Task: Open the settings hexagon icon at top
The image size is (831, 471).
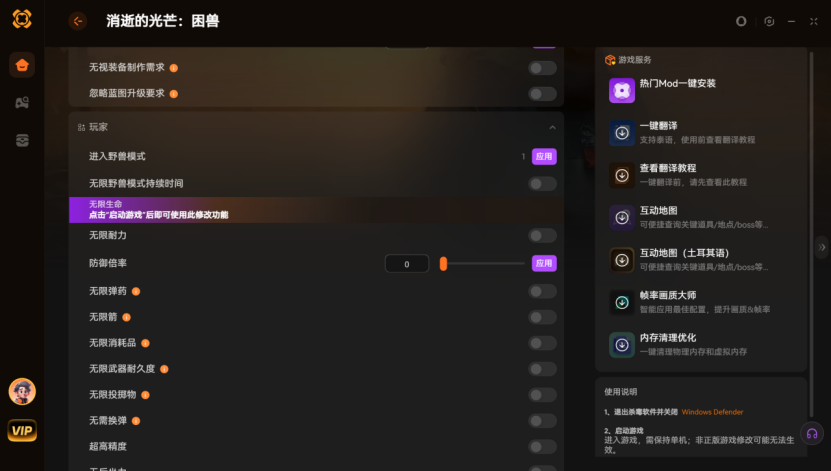Action: click(x=769, y=21)
